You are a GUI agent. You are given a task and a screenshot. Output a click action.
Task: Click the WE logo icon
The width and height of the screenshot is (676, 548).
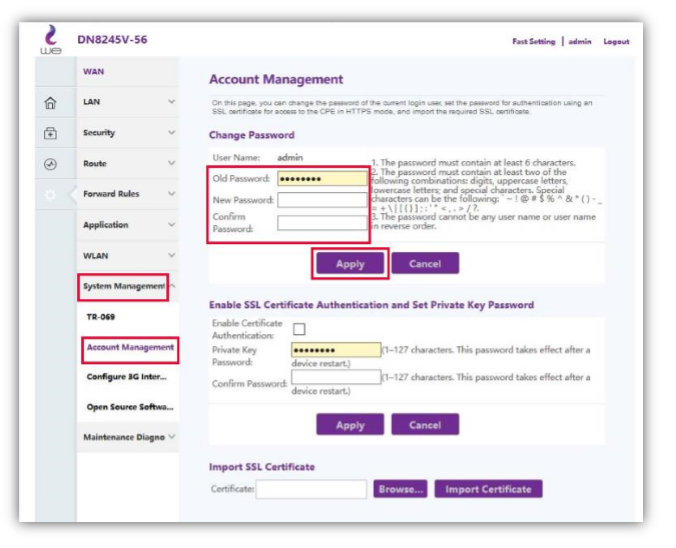pyautogui.click(x=51, y=40)
